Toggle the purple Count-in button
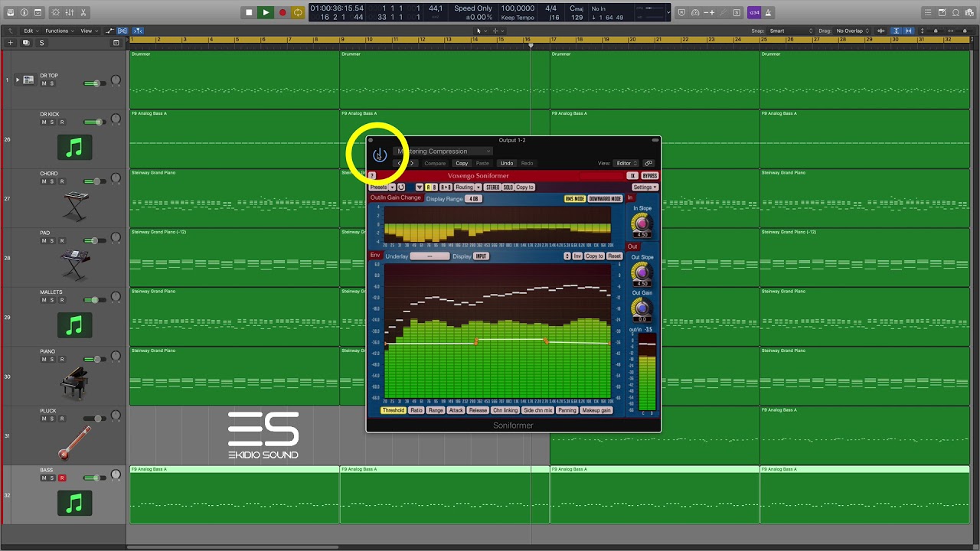 tap(754, 12)
